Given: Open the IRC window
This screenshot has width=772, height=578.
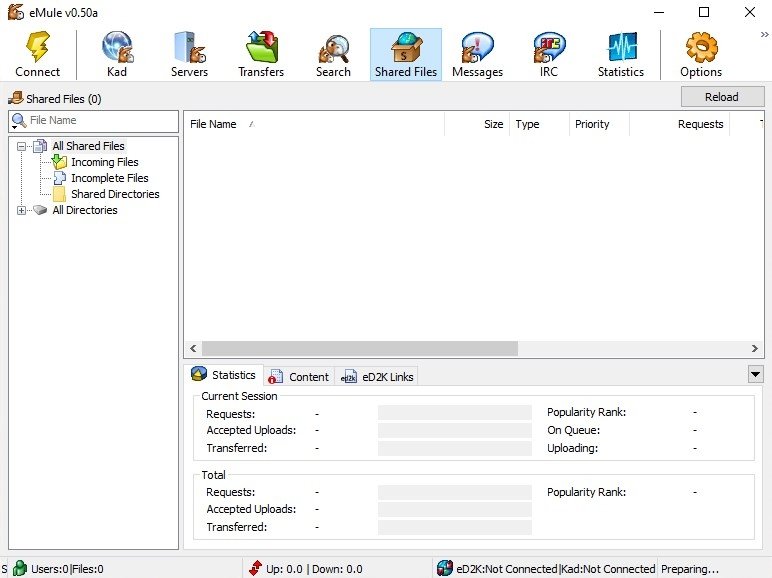Looking at the screenshot, I should coord(548,54).
